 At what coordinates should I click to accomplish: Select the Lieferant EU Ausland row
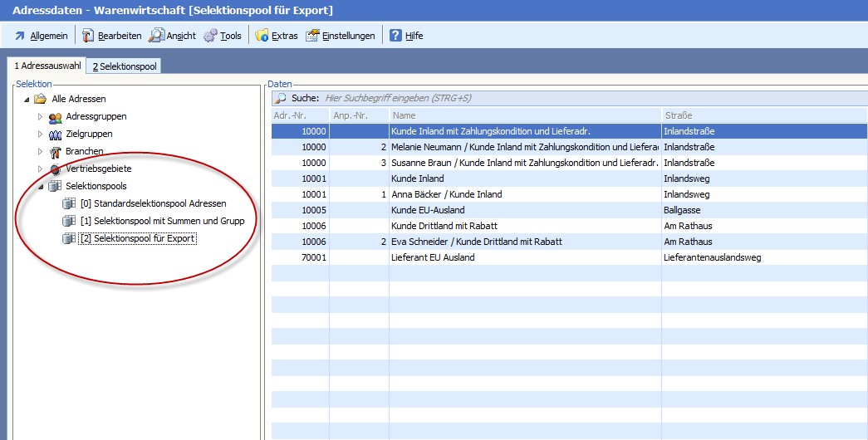pos(433,257)
